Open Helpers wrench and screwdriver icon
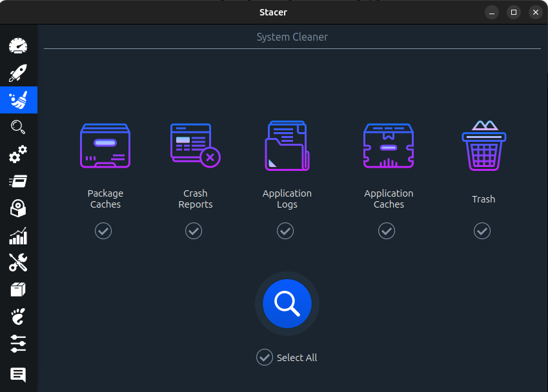This screenshot has width=548, height=392. pyautogui.click(x=18, y=262)
